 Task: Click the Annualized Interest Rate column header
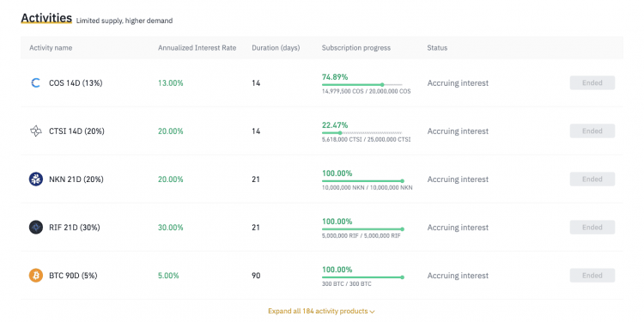(197, 47)
